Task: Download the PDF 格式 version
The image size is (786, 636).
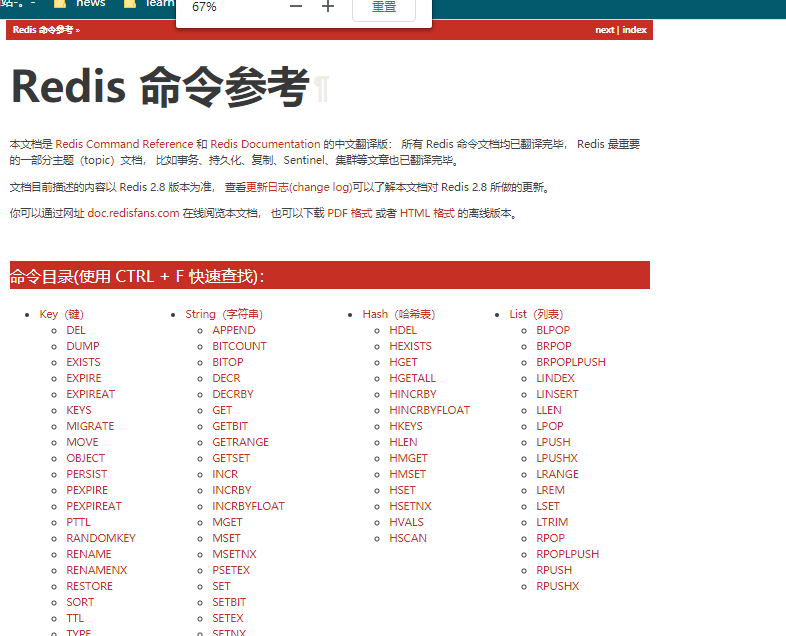Action: pyautogui.click(x=349, y=214)
